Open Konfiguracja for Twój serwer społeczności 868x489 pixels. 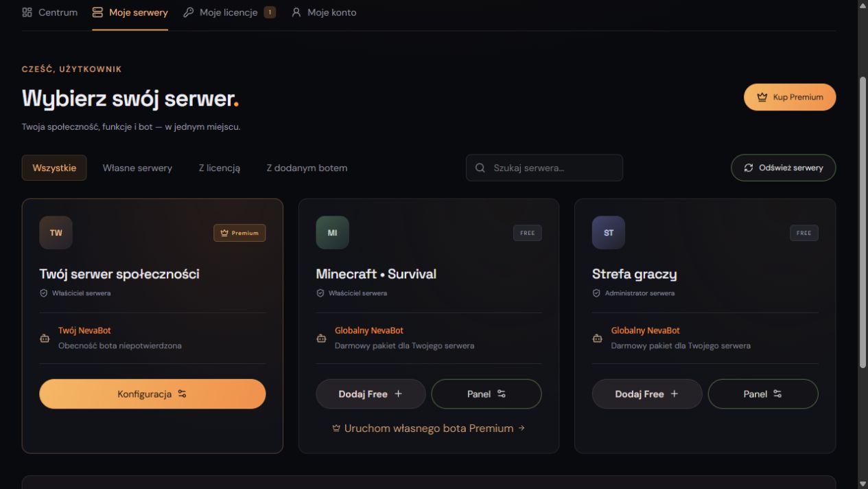[x=152, y=394]
